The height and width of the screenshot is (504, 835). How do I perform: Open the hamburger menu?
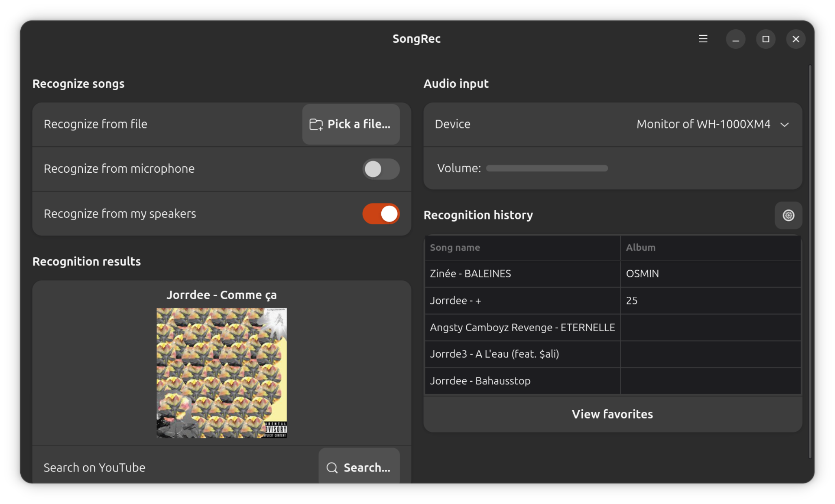(703, 39)
